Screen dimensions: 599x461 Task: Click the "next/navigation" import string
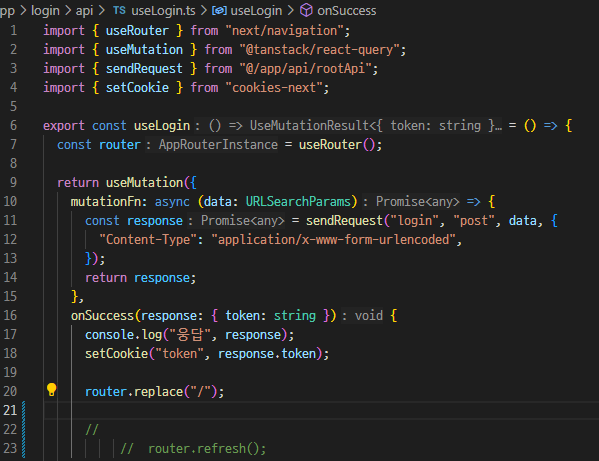point(285,31)
